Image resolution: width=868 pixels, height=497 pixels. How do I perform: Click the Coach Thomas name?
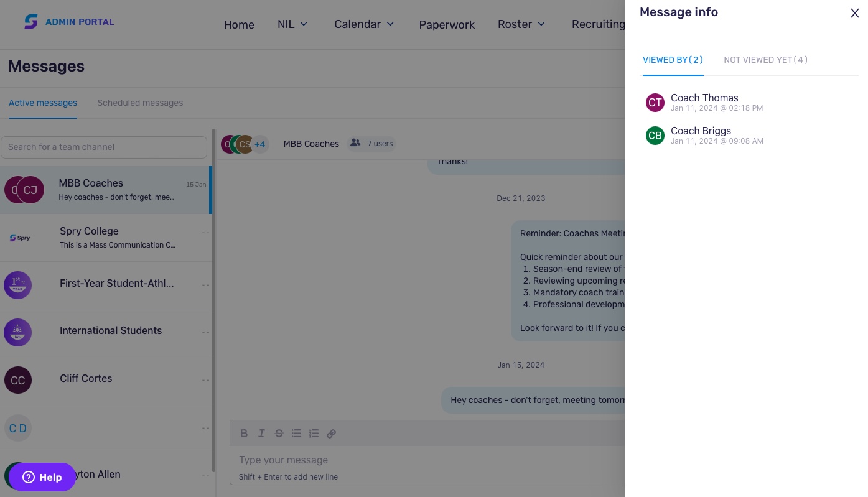[704, 98]
